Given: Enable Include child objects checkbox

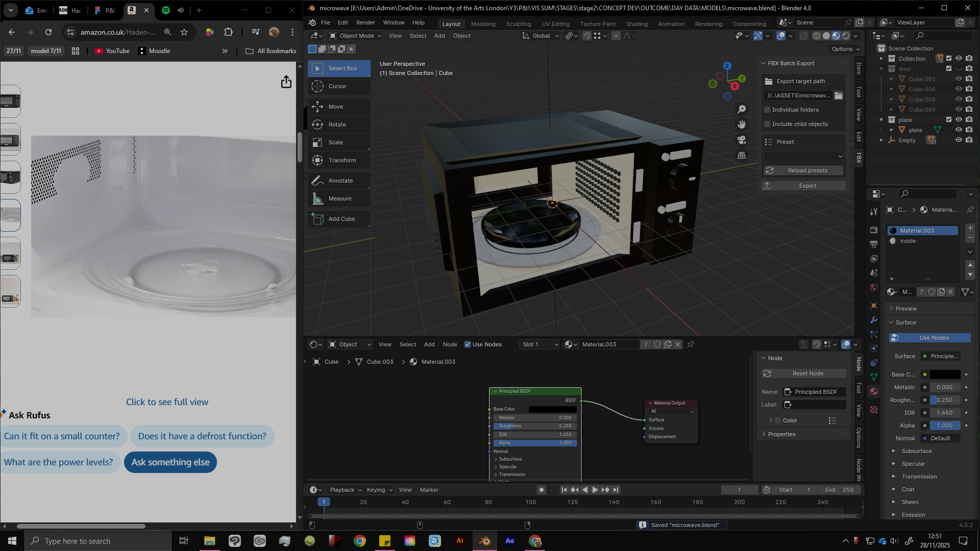Looking at the screenshot, I should pos(767,124).
